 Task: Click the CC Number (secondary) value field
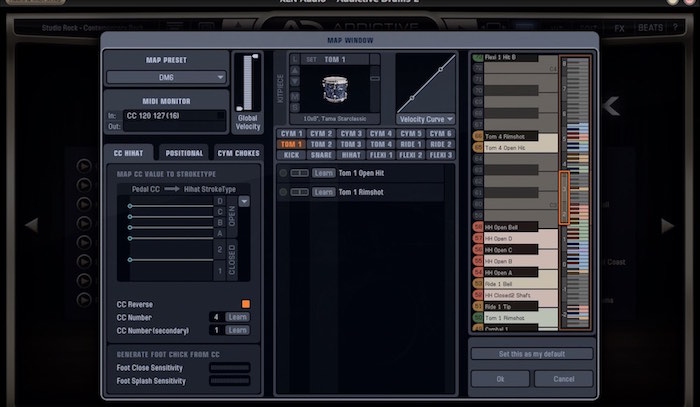tap(217, 331)
